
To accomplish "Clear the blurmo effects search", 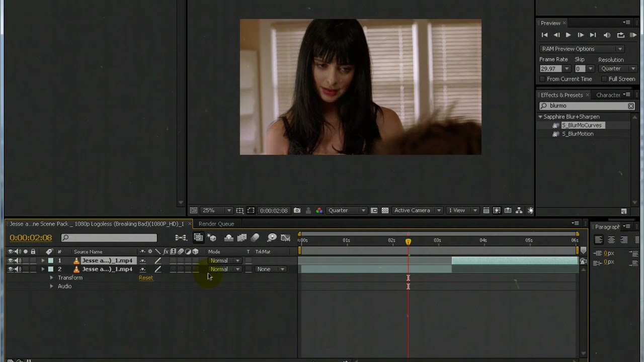I will (631, 106).
